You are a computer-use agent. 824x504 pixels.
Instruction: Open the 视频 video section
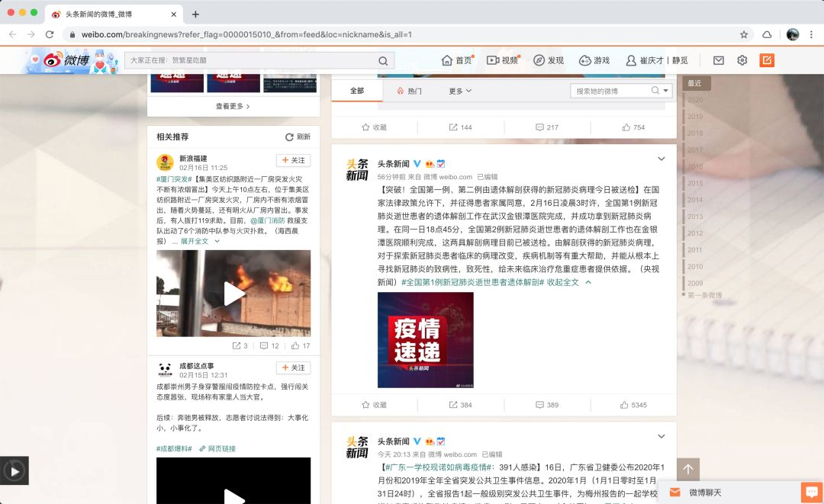(503, 60)
